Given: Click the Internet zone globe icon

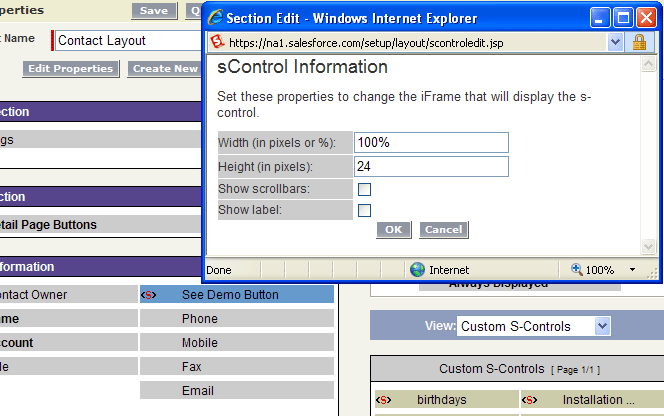Looking at the screenshot, I should click(418, 270).
